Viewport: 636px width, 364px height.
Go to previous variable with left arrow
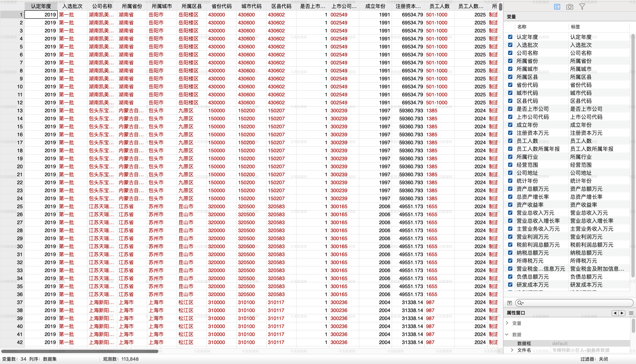pyautogui.click(x=615, y=313)
